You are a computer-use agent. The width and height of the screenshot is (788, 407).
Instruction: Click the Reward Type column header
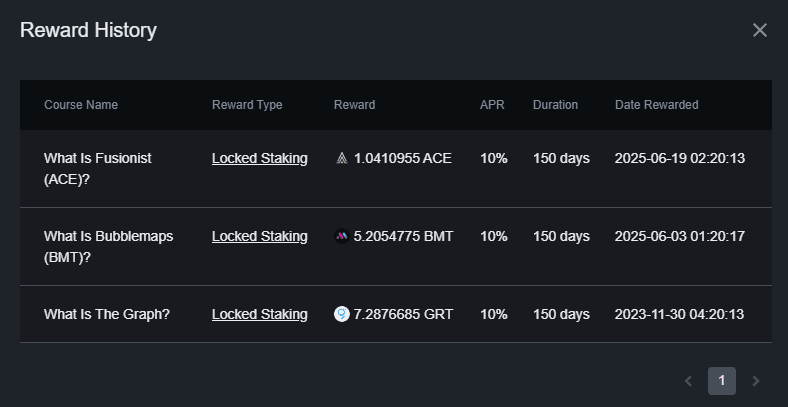pos(247,105)
